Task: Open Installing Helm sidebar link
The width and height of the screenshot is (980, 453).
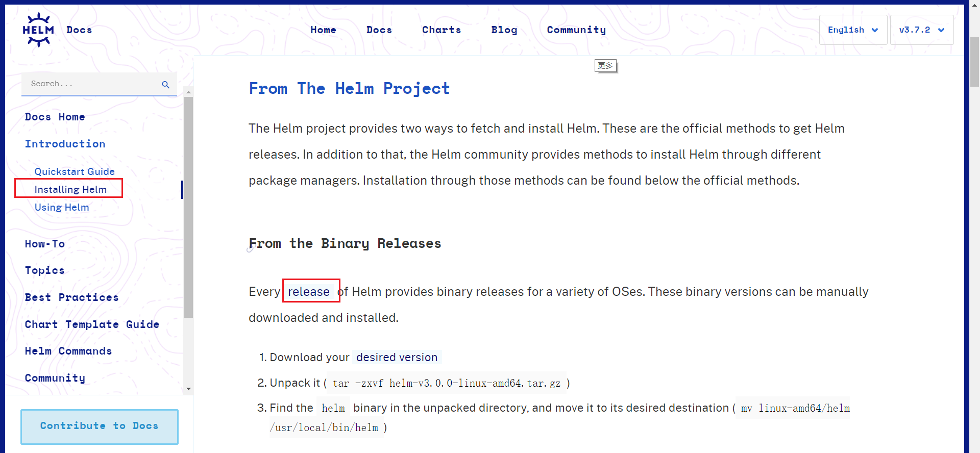Action: click(70, 189)
